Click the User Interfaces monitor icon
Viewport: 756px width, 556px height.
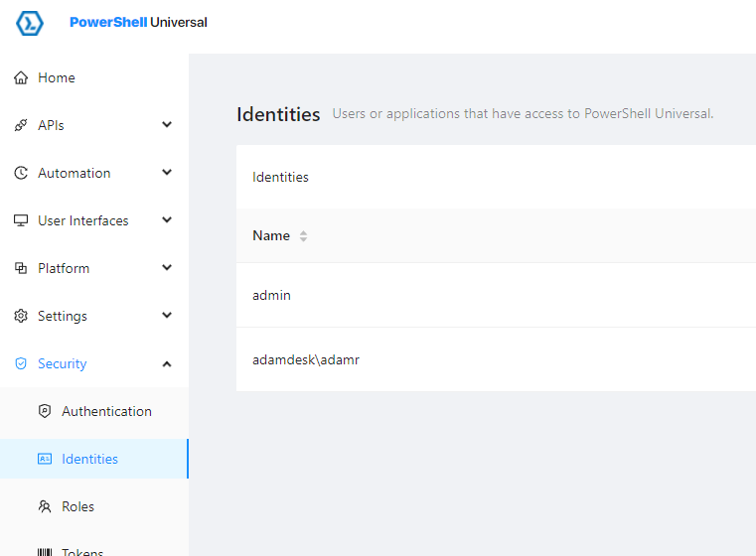coord(21,220)
